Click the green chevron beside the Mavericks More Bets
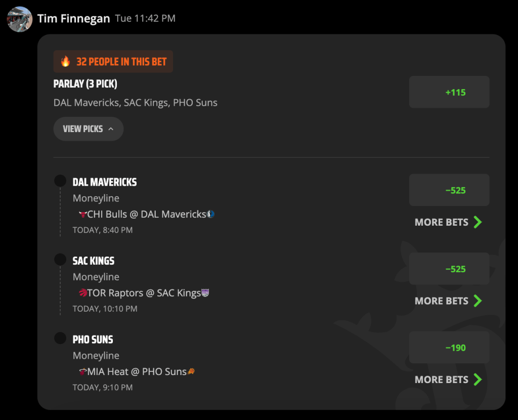Screen dimensions: 518x420 pos(478,222)
